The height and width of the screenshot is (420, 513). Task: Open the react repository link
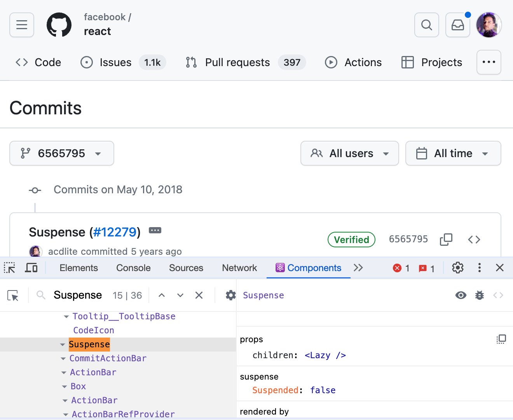coord(98,31)
